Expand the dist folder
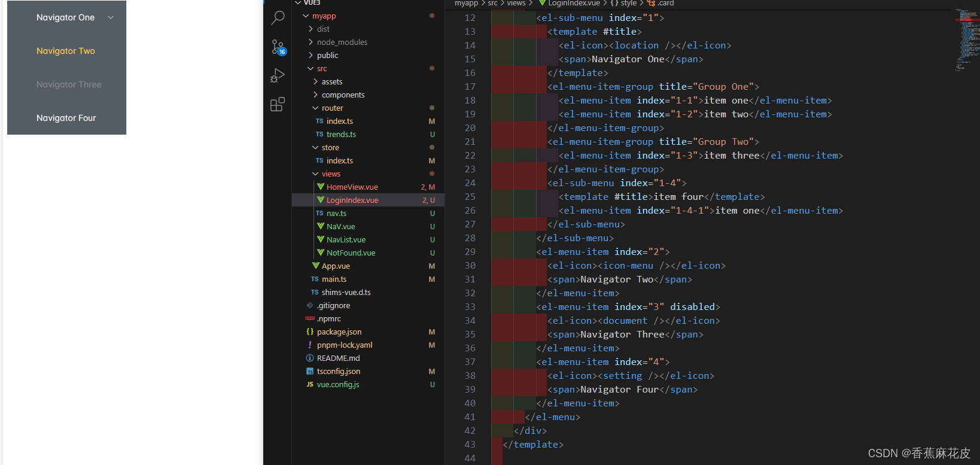Screen dimensions: 980x465 click(311, 29)
